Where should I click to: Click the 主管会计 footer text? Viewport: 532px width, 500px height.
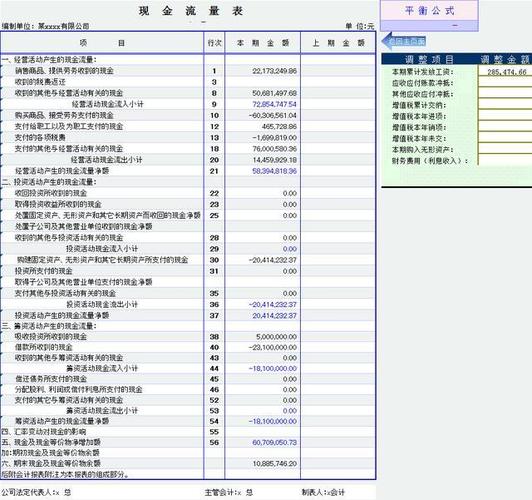[229, 492]
